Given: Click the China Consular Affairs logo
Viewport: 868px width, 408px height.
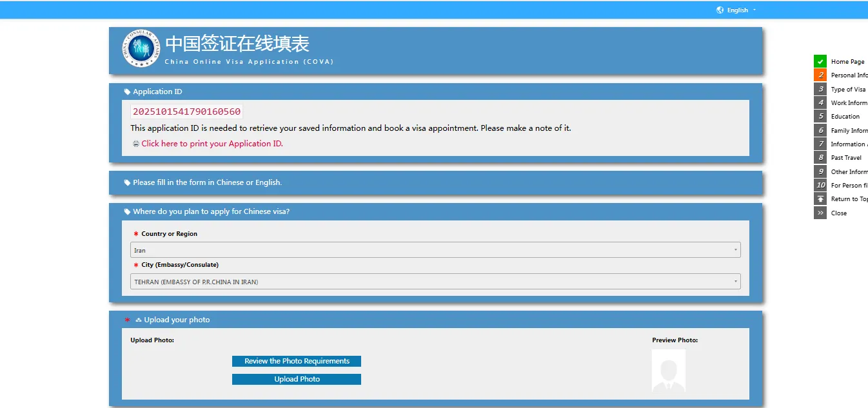Looking at the screenshot, I should coord(140,49).
